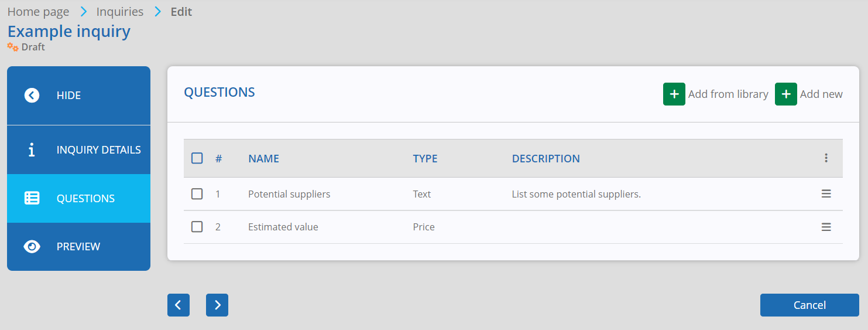The width and height of the screenshot is (868, 330).
Task: Click the list icon next to QUESTIONS
Action: (x=32, y=198)
